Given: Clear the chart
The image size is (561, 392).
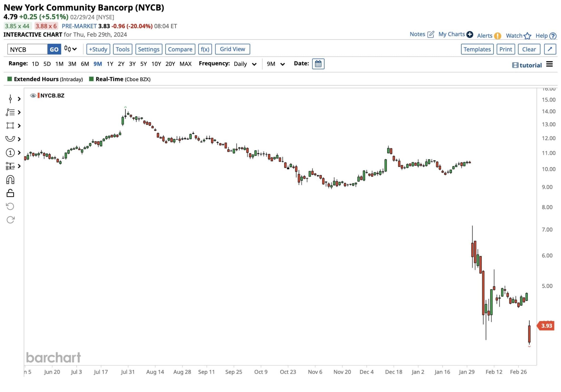Looking at the screenshot, I should (529, 49).
